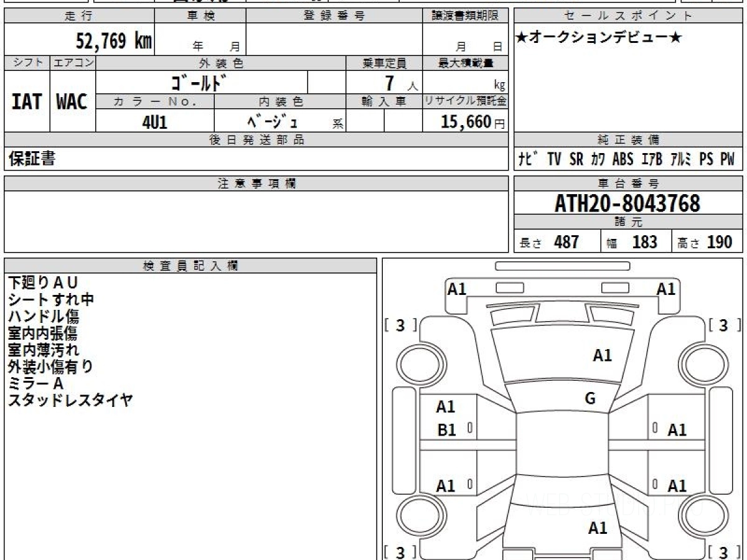Click the 諸元 specifications header

pyautogui.click(x=629, y=222)
